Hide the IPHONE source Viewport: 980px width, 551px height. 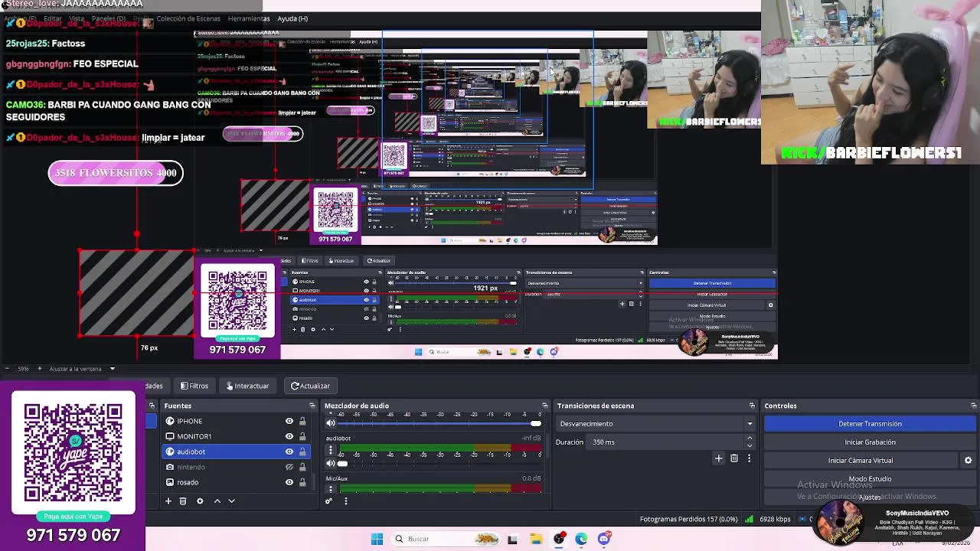[289, 421]
